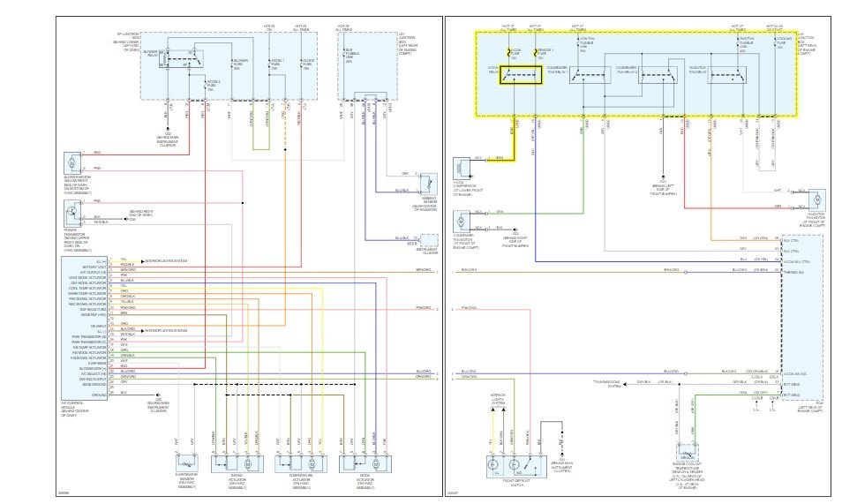This screenshot has height=504, width=842.
Task: Select the mode actuator component
Action: pyautogui.click(x=365, y=463)
